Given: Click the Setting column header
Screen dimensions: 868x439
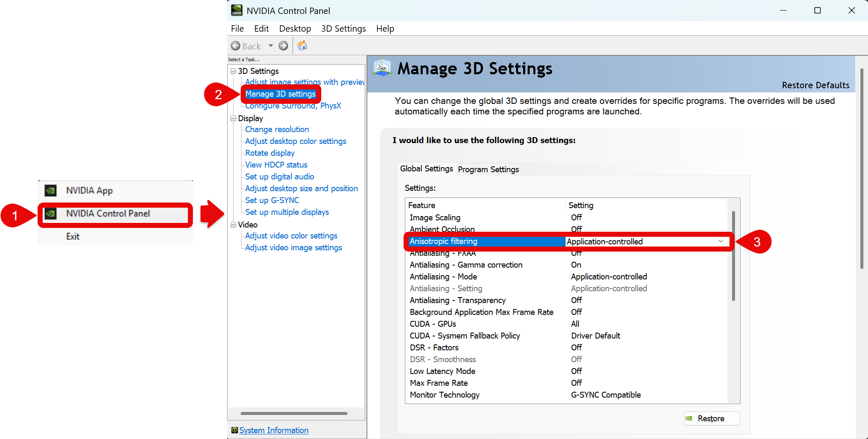Looking at the screenshot, I should (x=646, y=205).
